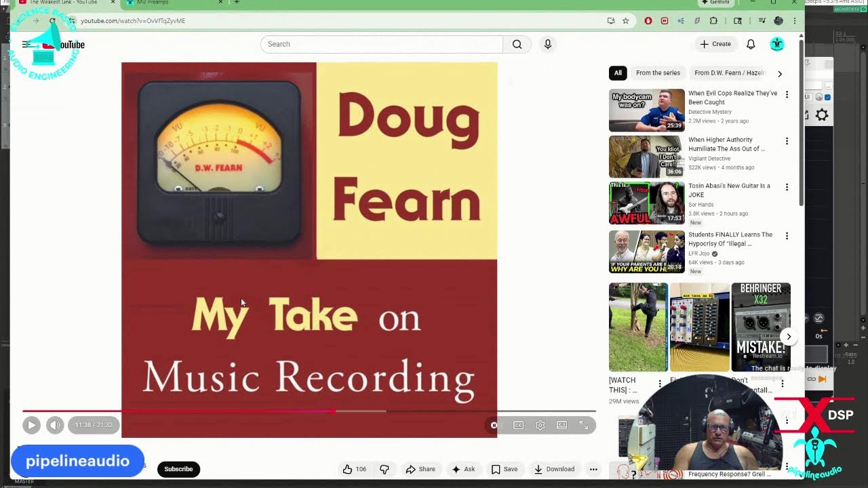The width and height of the screenshot is (868, 488).
Task: Go to Vigilant Detective channel
Action: tap(709, 159)
